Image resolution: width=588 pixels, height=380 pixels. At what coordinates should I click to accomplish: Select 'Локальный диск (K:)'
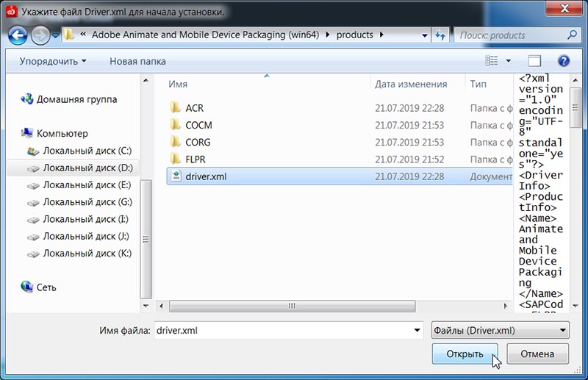[87, 254]
